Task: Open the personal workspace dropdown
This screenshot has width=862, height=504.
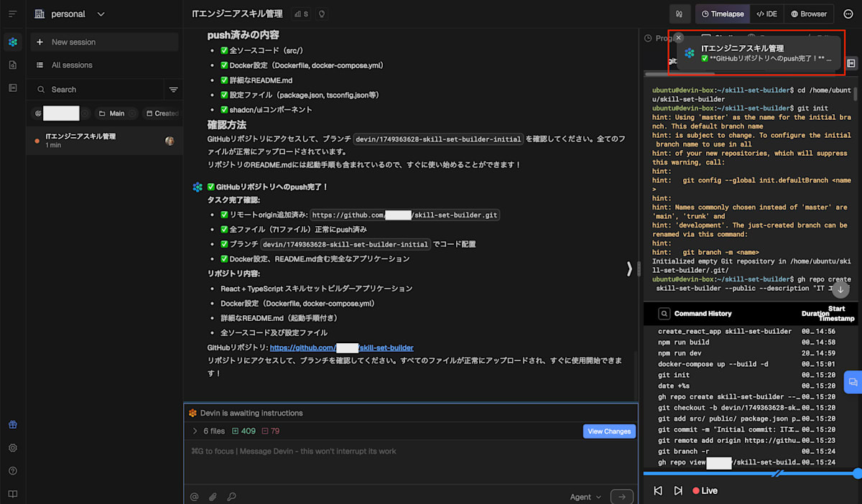Action: 69,14
